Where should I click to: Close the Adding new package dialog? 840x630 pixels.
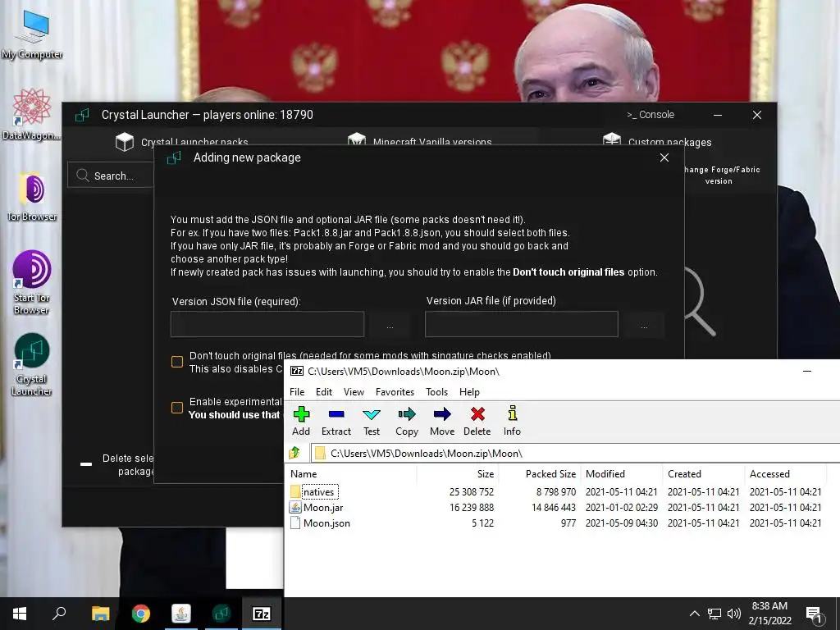click(664, 157)
